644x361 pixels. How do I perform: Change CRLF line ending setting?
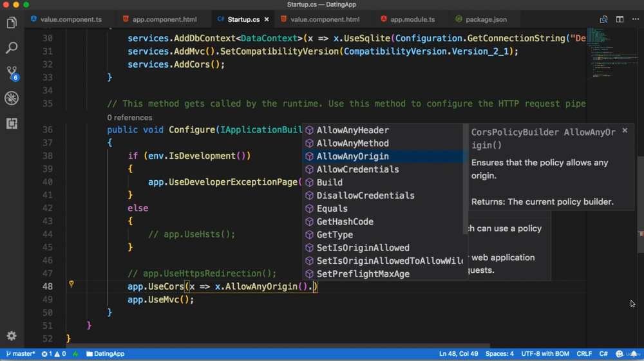pyautogui.click(x=584, y=354)
